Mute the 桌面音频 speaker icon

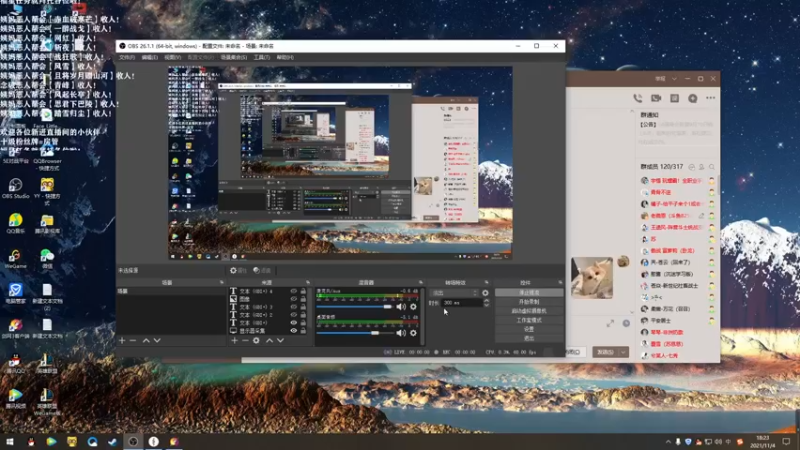pyautogui.click(x=401, y=333)
